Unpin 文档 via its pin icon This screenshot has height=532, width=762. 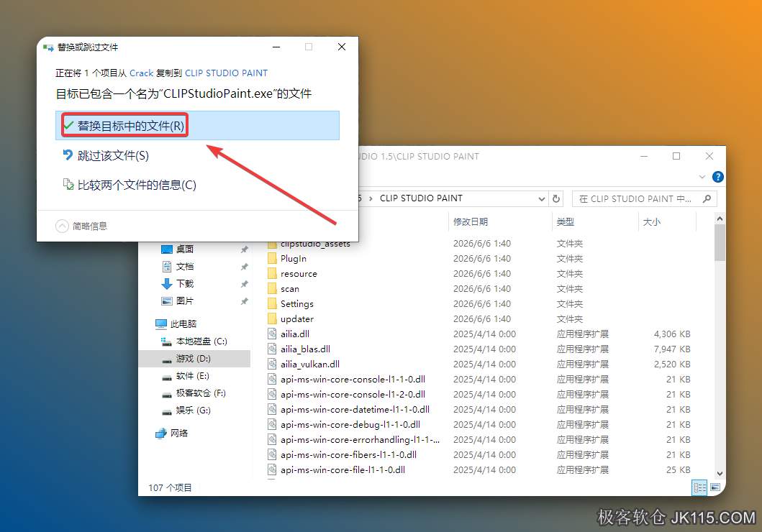(x=244, y=267)
